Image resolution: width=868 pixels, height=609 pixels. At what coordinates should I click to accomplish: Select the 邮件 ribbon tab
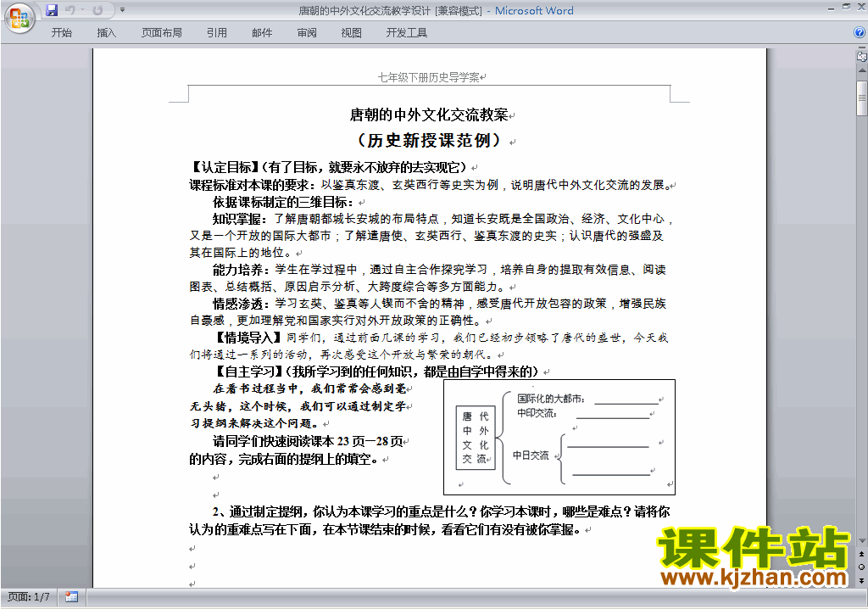pos(262,33)
